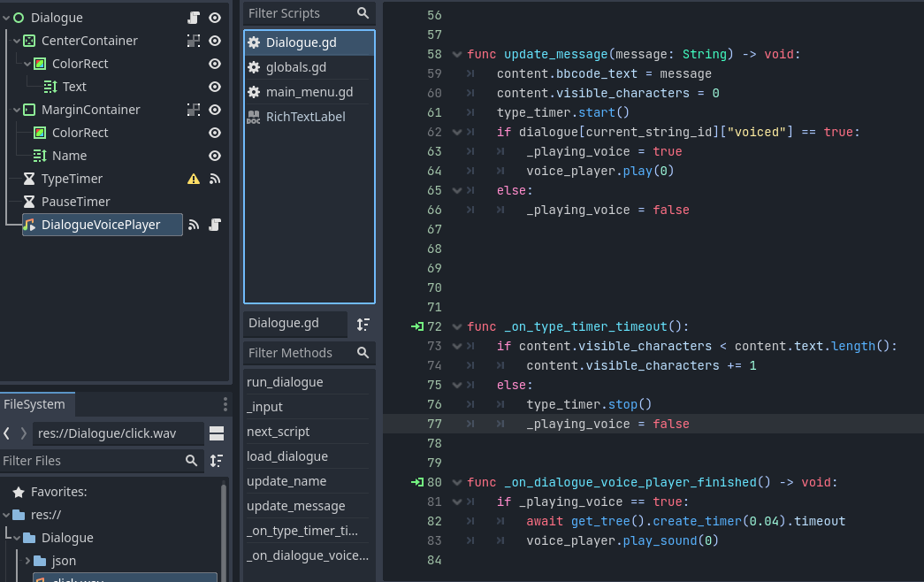Toggle FileSystem split view mode
The image size is (924, 582).
click(x=217, y=433)
